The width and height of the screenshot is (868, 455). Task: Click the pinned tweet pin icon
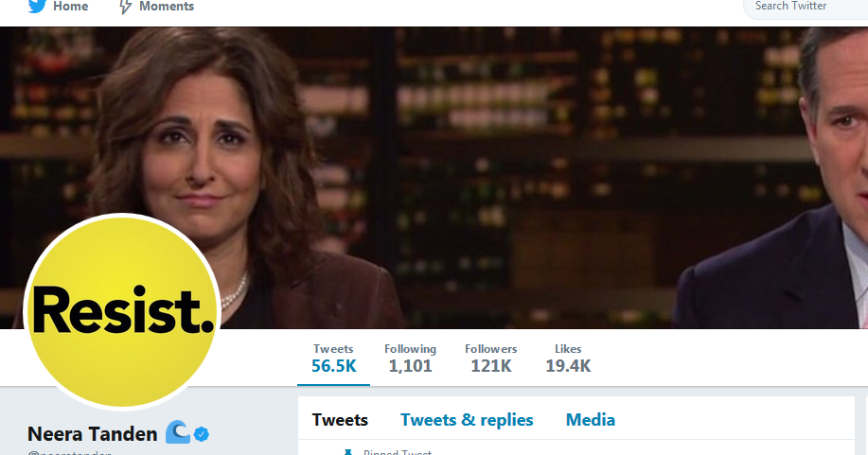[348, 452]
